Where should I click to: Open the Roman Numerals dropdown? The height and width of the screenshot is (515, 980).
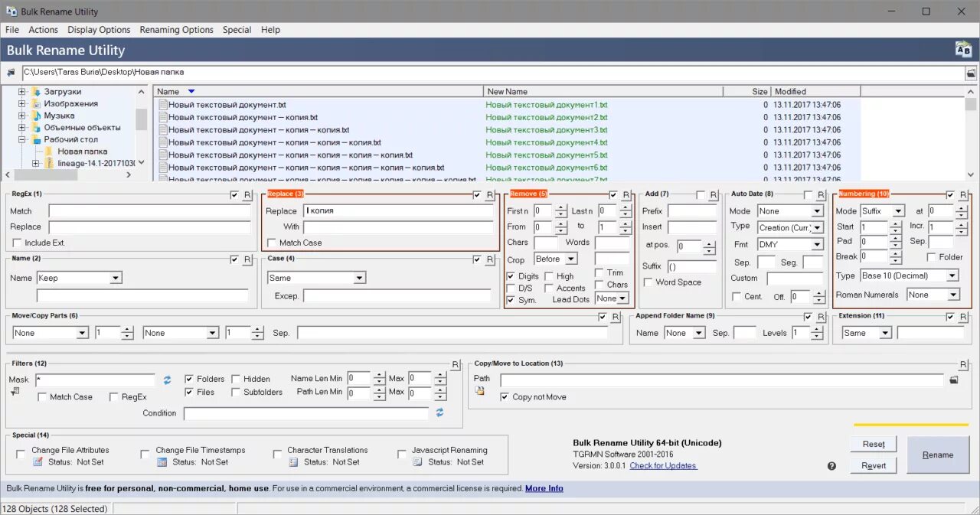(x=953, y=295)
